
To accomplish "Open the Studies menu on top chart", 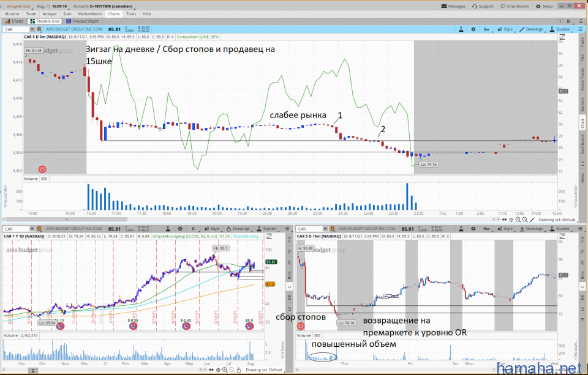I will pos(560,29).
